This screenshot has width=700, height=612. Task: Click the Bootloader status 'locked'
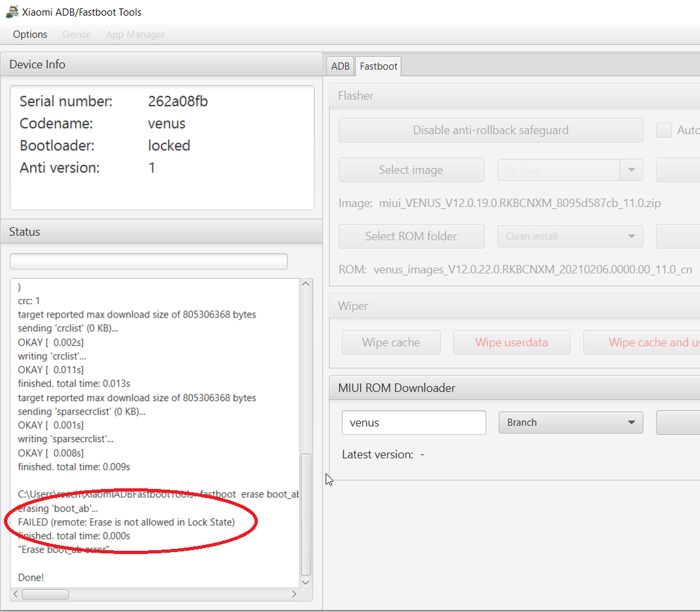169,146
